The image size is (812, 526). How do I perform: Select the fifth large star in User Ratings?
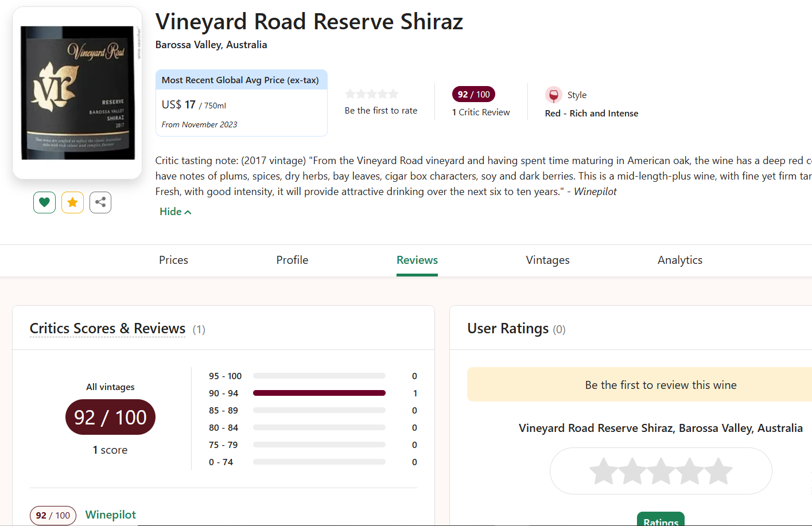pos(718,471)
